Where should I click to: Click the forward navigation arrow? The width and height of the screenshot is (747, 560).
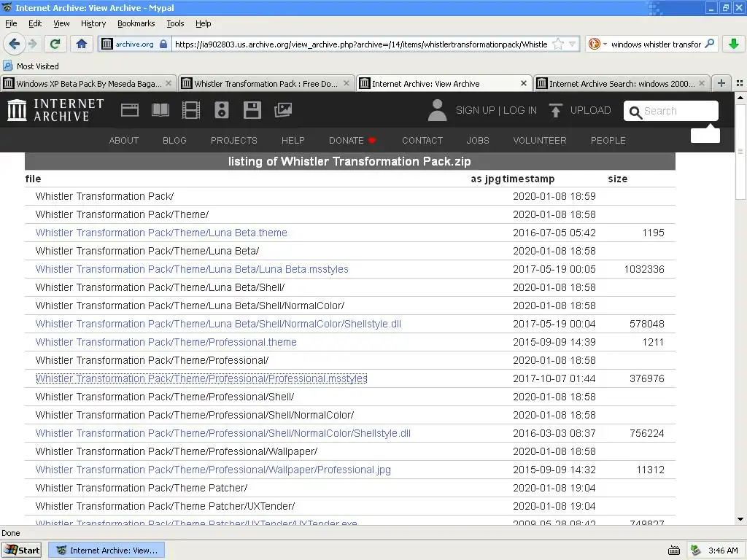[32, 44]
